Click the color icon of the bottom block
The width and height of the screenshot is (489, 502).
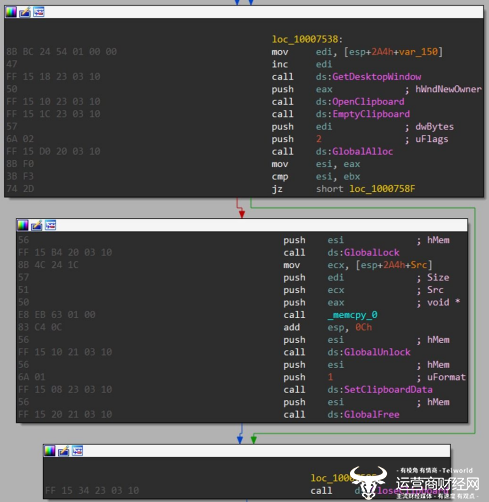click(50, 451)
